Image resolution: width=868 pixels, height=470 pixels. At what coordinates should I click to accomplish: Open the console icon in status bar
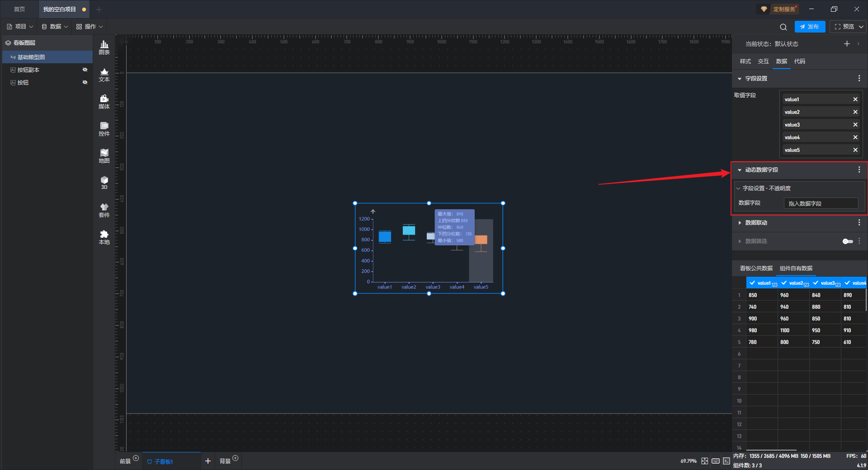tap(726, 461)
